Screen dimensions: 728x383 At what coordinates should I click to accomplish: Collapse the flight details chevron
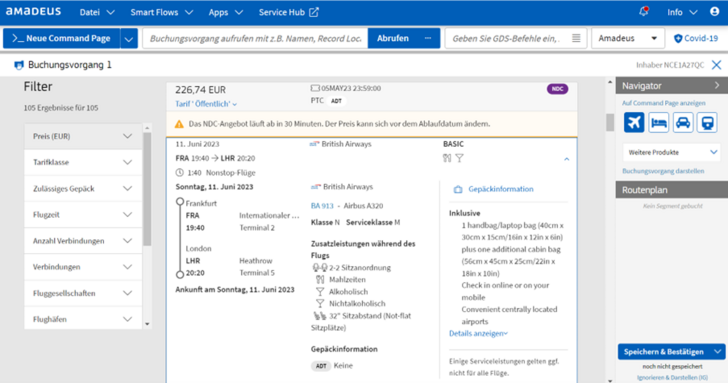tap(566, 159)
